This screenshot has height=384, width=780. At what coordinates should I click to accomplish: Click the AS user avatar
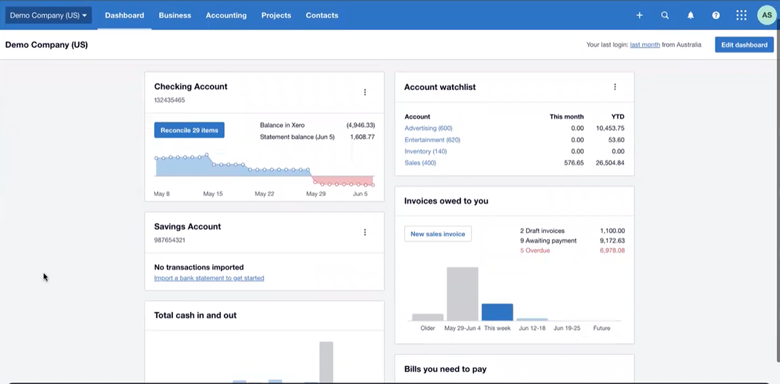tap(767, 15)
